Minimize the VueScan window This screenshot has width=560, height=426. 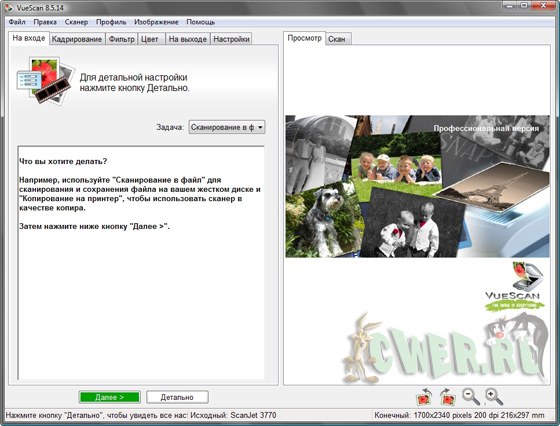(510, 6)
